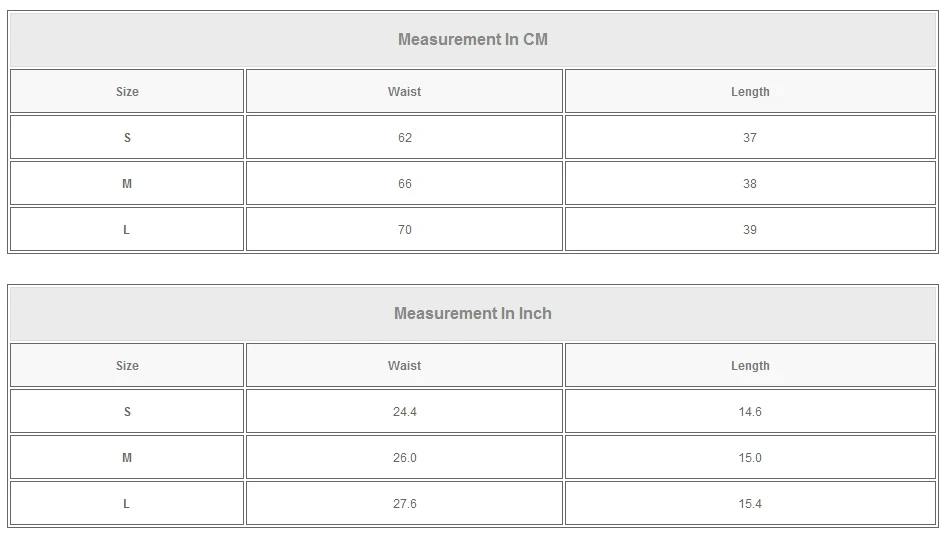The width and height of the screenshot is (945, 538).
Task: Click the "Measurement In CM" table title
Action: click(473, 40)
